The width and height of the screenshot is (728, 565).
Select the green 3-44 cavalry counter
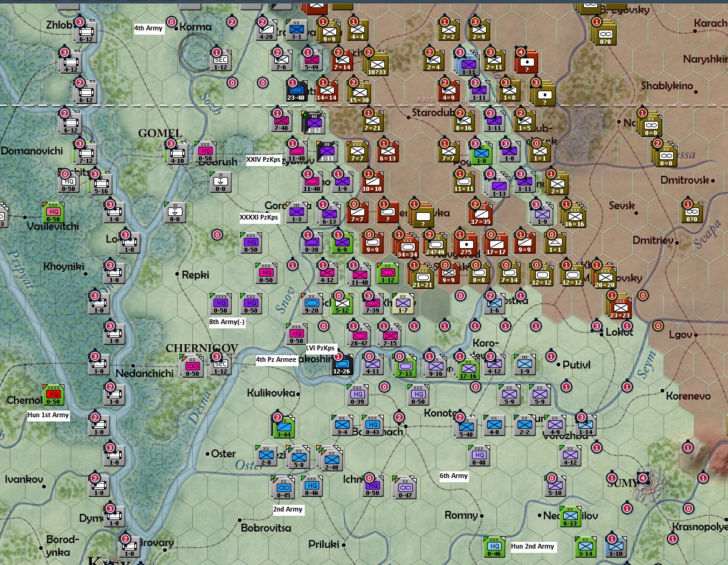(283, 428)
